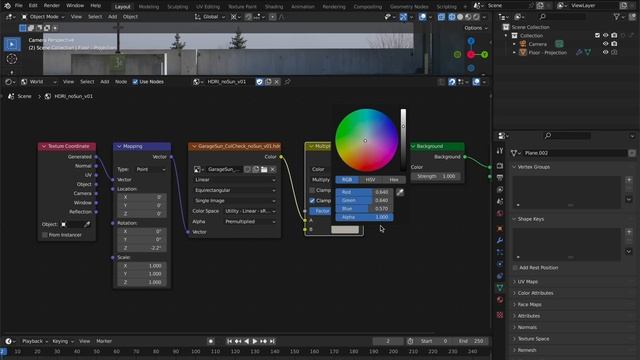Select rendered viewport shading
This screenshot has width=640, height=360.
[476, 17]
